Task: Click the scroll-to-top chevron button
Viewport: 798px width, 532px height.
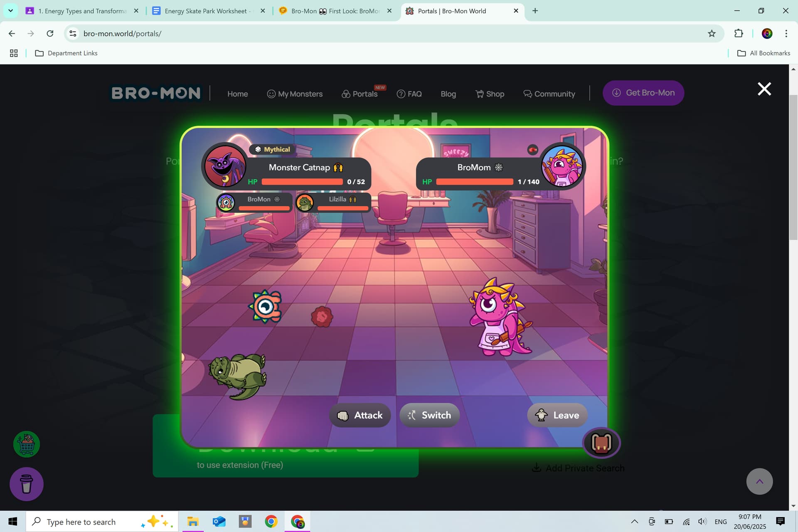Action: tap(759, 481)
